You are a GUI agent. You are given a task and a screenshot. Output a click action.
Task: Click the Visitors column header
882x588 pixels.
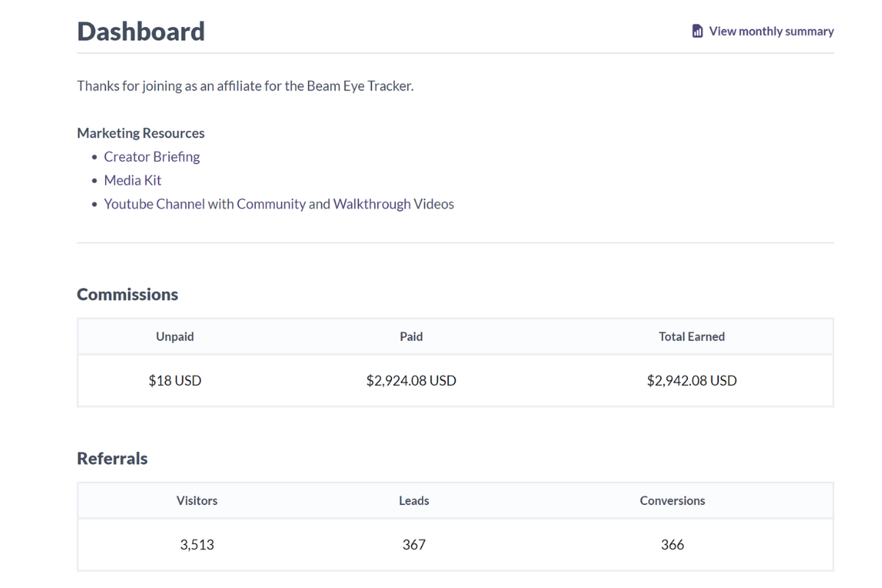pos(197,501)
